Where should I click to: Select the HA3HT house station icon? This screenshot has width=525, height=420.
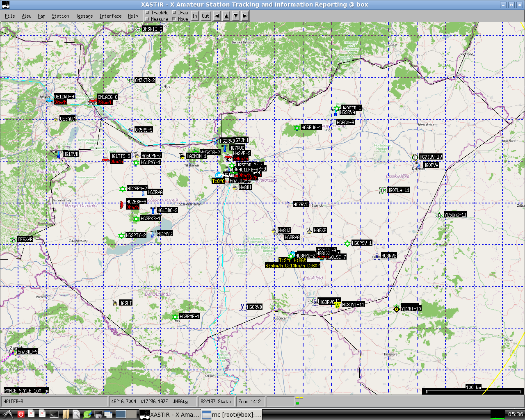(x=115, y=303)
